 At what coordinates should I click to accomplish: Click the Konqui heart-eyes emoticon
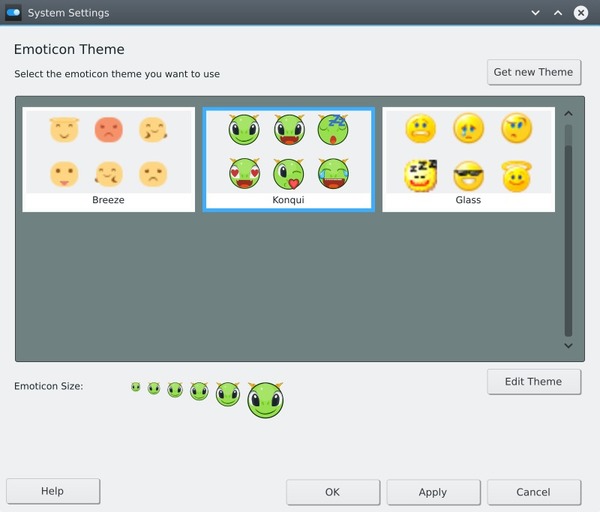[x=243, y=174]
